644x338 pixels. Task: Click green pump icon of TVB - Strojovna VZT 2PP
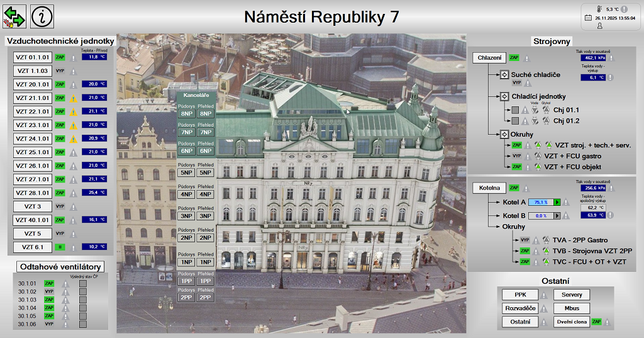546,251
